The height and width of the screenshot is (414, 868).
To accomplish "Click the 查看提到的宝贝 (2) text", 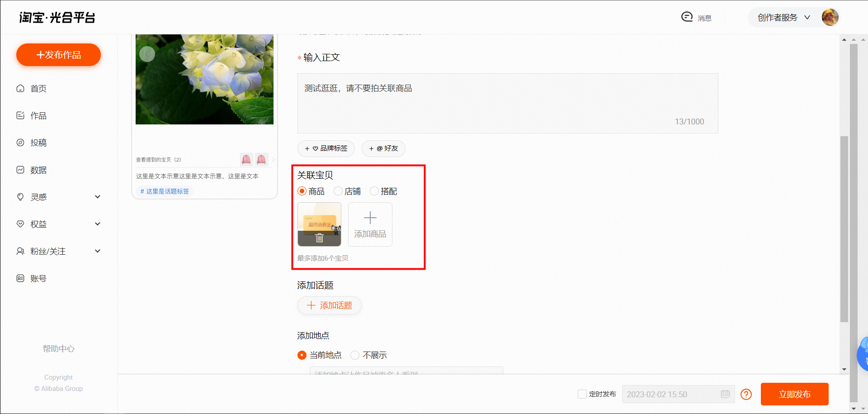I will tap(159, 160).
